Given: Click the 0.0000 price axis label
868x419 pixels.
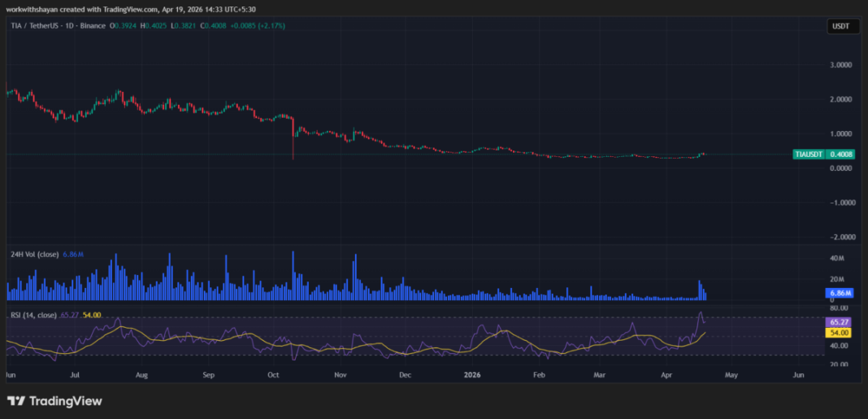Looking at the screenshot, I should coord(840,168).
